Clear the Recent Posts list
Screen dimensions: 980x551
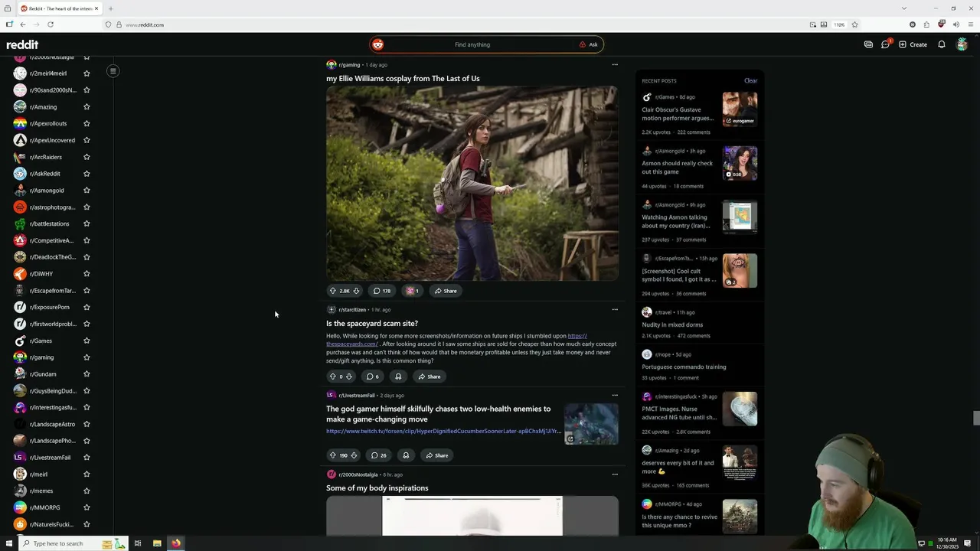[x=750, y=80]
